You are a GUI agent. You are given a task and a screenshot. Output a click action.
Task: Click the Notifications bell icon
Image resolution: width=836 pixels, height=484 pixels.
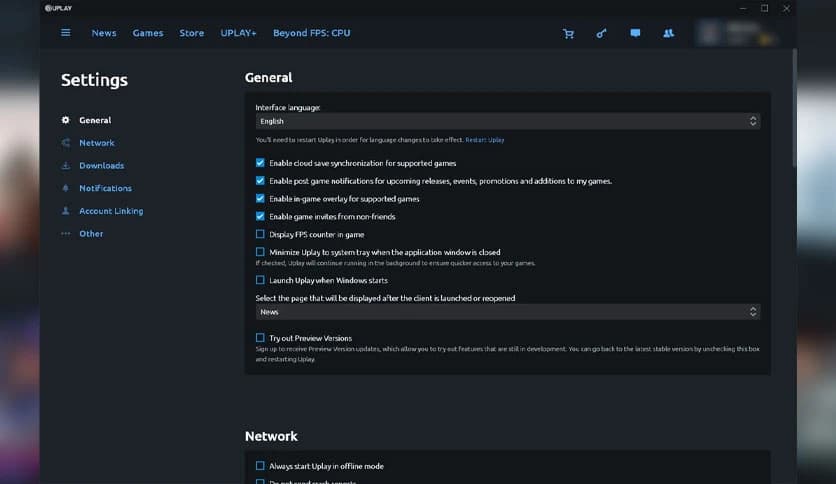pos(66,188)
